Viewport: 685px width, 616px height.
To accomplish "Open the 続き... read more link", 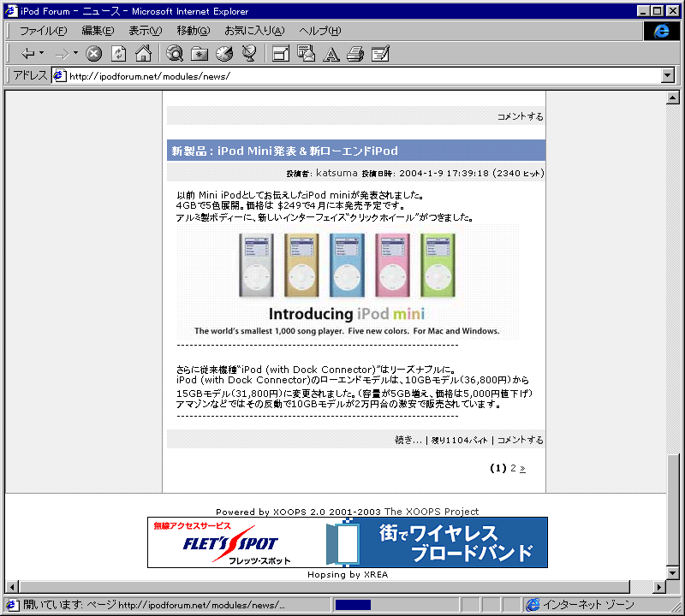I will pos(408,440).
